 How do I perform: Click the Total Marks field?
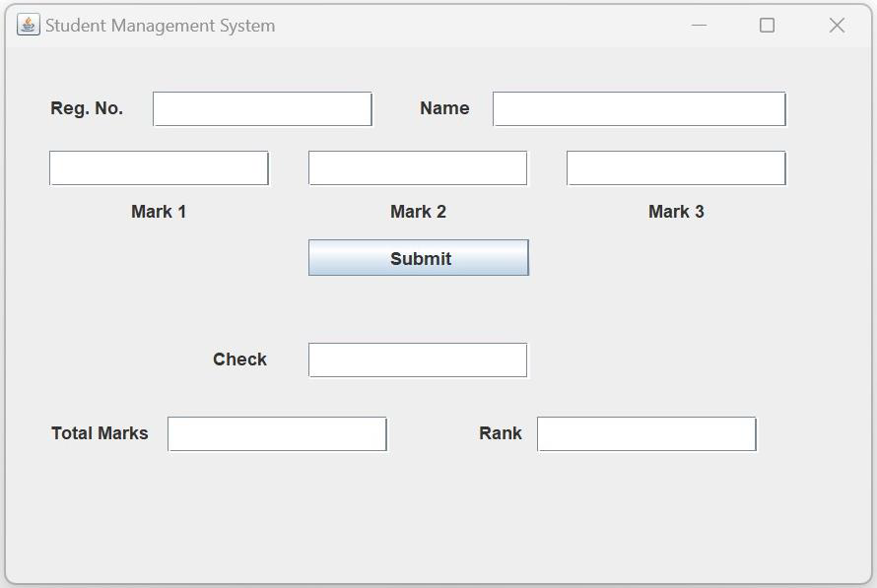[277, 433]
